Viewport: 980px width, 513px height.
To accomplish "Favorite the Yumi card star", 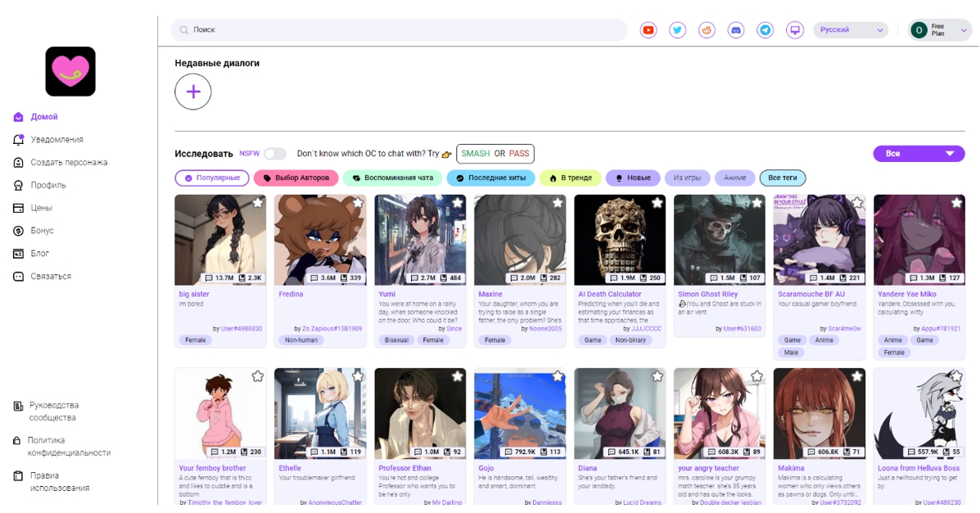I will point(458,202).
